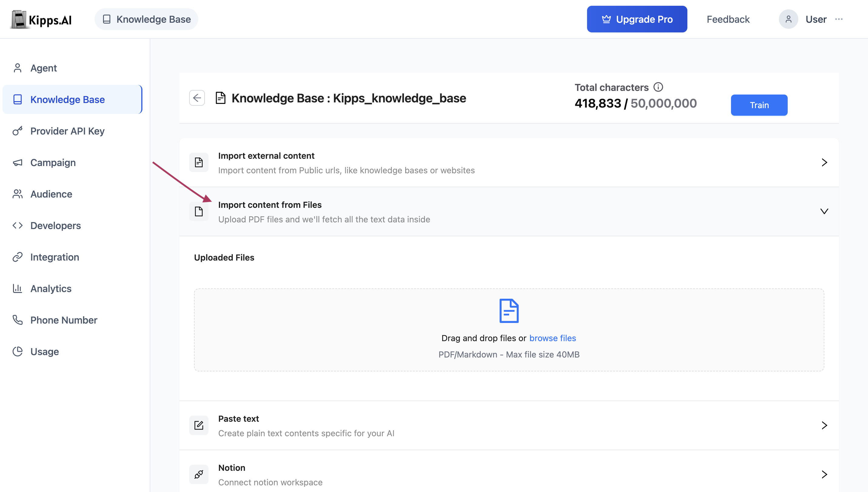Click the user avatar icon

(x=788, y=19)
